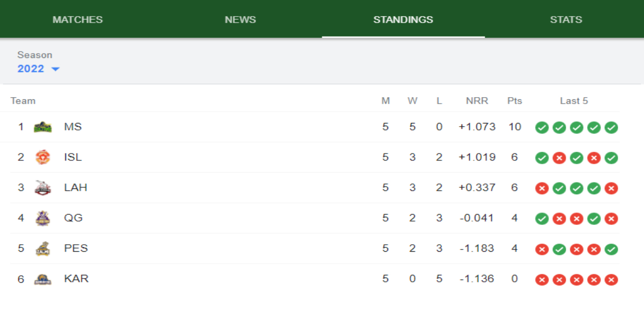The height and width of the screenshot is (322, 644).
Task: Click the PES team logo icon
Action: (x=42, y=248)
